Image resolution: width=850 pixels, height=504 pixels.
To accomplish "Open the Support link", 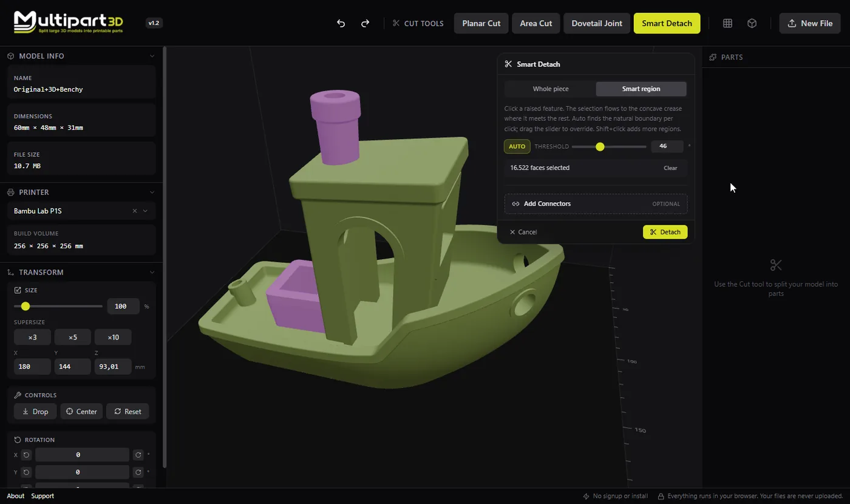I will click(42, 496).
